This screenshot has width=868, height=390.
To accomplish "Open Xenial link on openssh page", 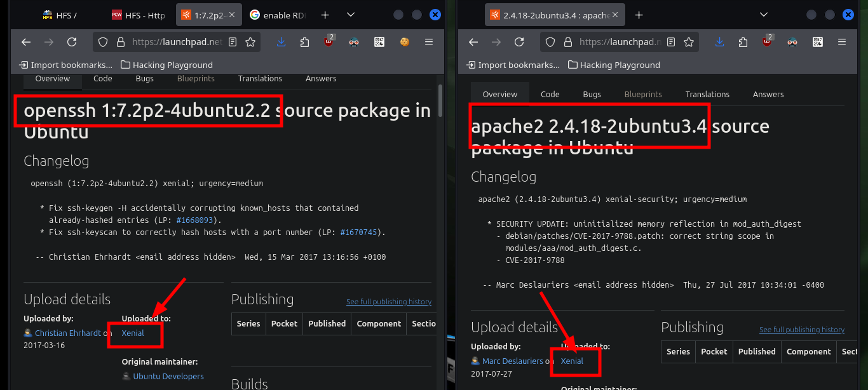I will click(x=133, y=333).
